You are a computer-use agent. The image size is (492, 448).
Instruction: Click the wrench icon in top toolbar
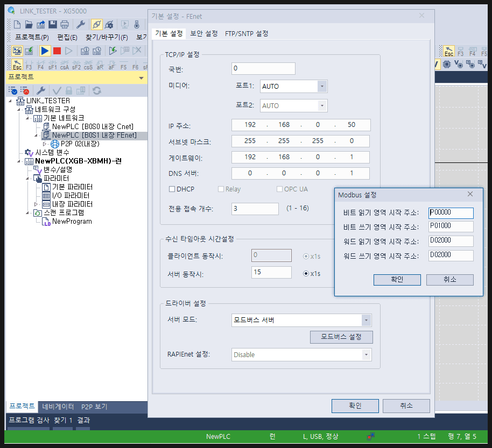(x=81, y=24)
